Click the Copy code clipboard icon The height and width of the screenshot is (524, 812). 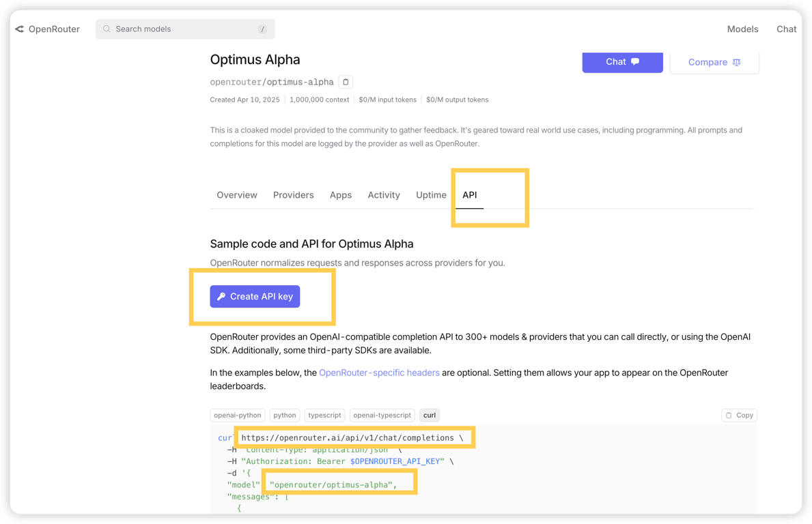click(729, 415)
